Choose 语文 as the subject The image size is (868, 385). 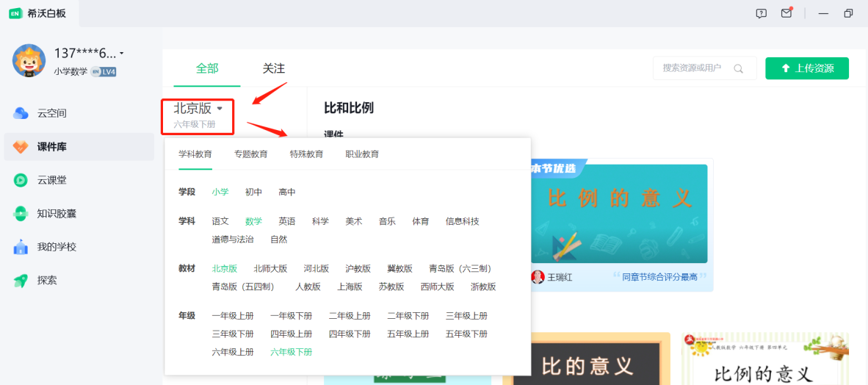(x=220, y=221)
